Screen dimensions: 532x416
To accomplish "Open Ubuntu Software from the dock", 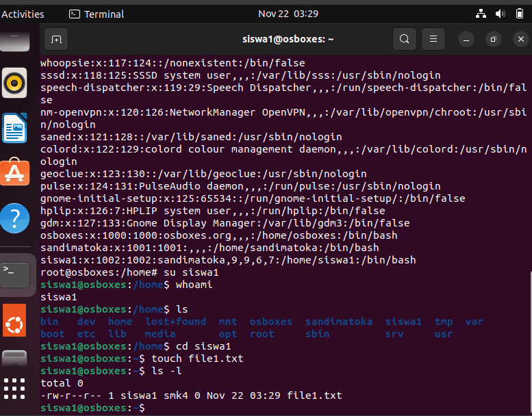I will click(x=14, y=172).
